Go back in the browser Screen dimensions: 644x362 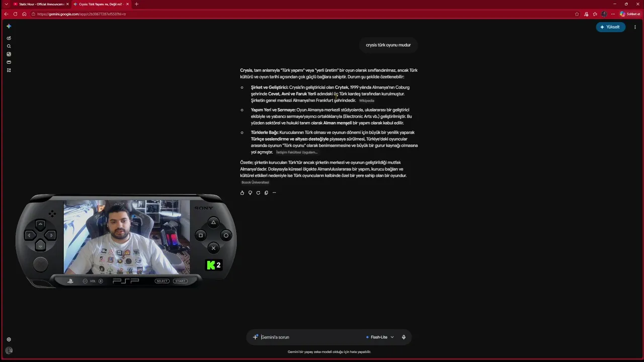point(6,14)
